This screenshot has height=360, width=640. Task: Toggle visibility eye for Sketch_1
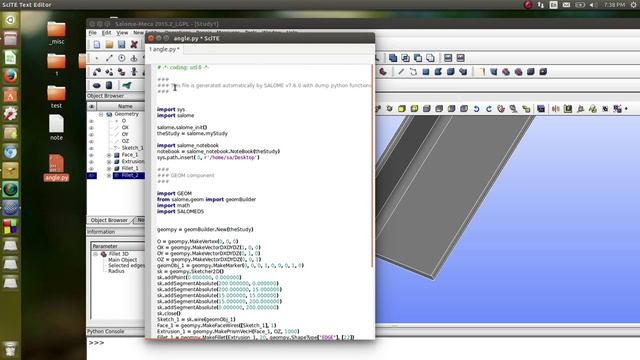(91, 148)
